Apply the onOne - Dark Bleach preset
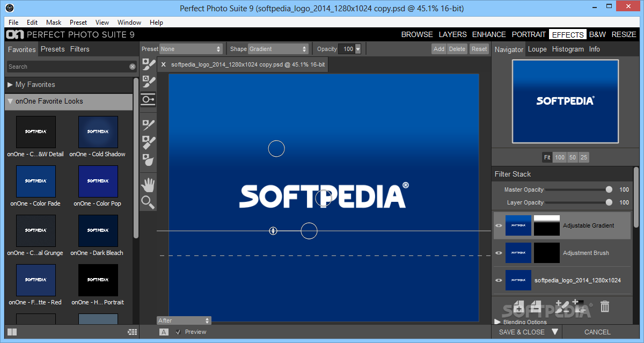644x343 pixels. click(x=98, y=230)
